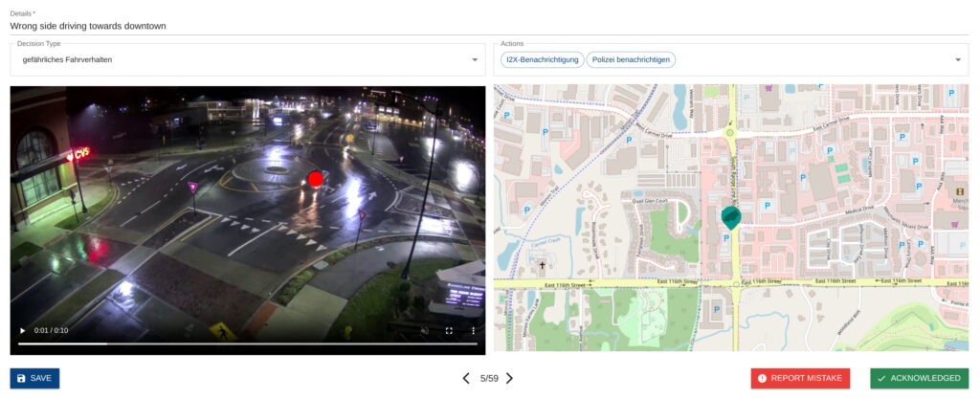Click the cinema icon on map
The image size is (980, 399).
pos(960,189)
